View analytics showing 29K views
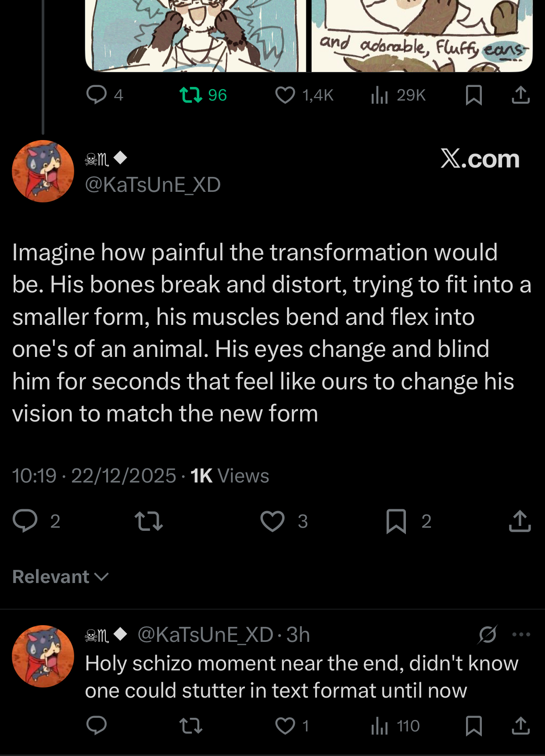This screenshot has height=756, width=545. pos(380,95)
